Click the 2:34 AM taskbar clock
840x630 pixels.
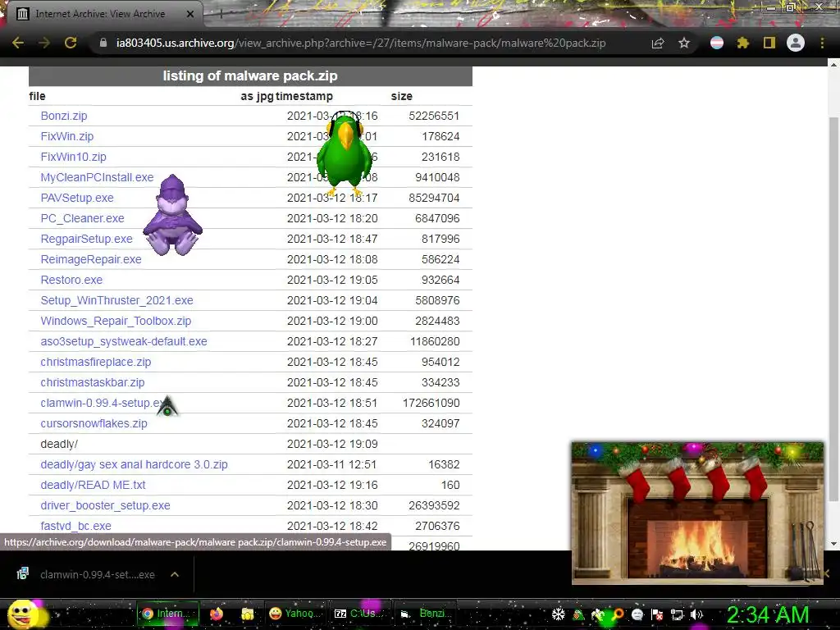pos(768,614)
